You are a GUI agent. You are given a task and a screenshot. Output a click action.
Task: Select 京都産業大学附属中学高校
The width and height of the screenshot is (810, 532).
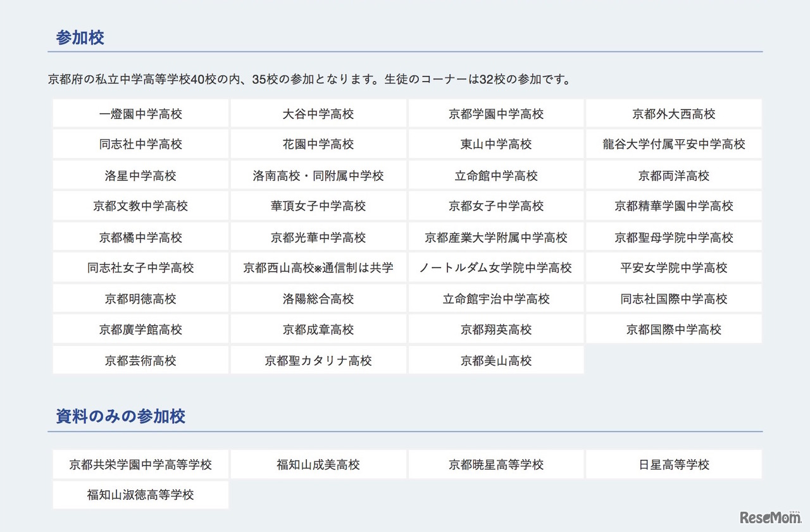[x=495, y=237]
